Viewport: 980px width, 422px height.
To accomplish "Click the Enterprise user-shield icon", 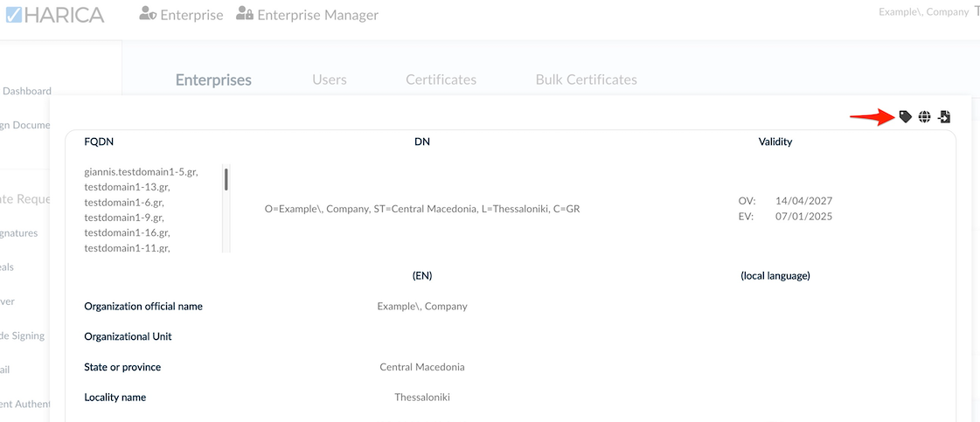I will (148, 15).
